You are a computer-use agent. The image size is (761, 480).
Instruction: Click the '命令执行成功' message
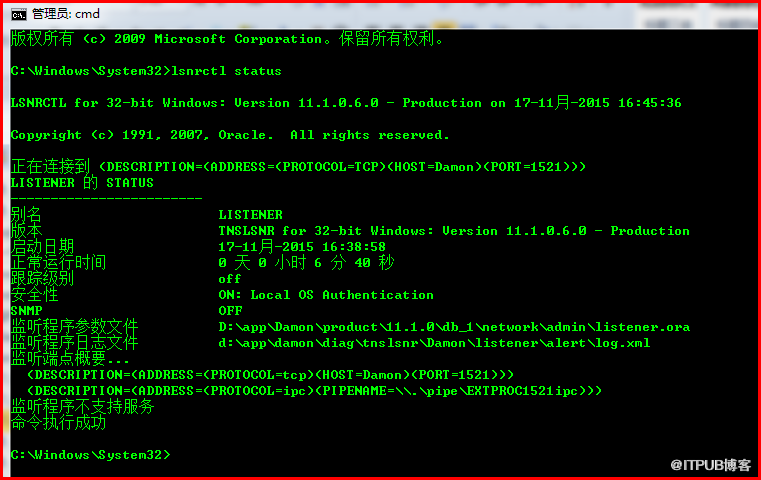[x=58, y=422]
